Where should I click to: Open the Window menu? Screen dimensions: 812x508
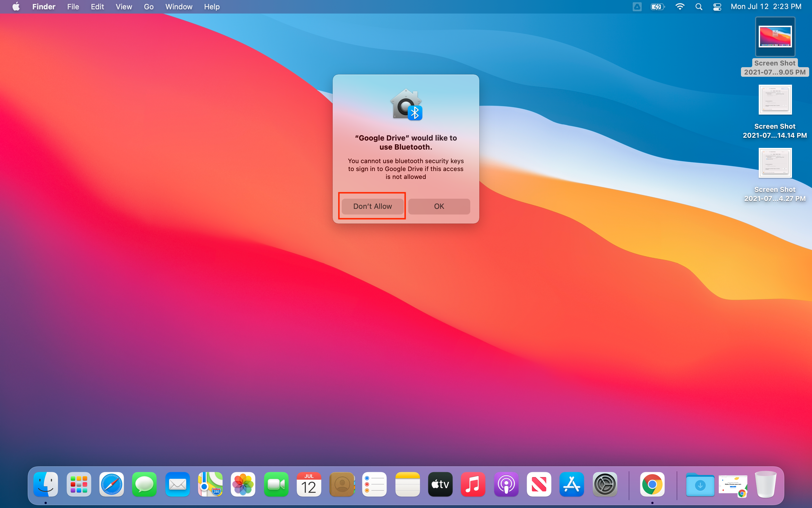point(178,7)
